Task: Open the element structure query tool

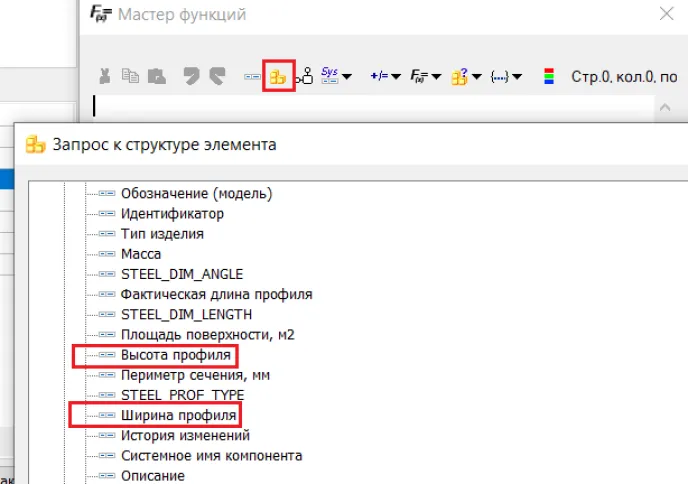Action: coord(278,76)
